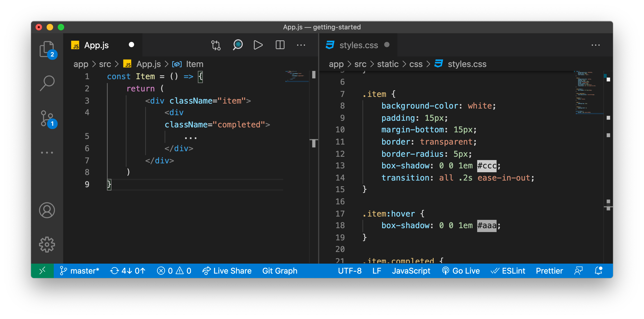The height and width of the screenshot is (319, 644).
Task: Open the Search view in sidebar
Action: [x=47, y=83]
